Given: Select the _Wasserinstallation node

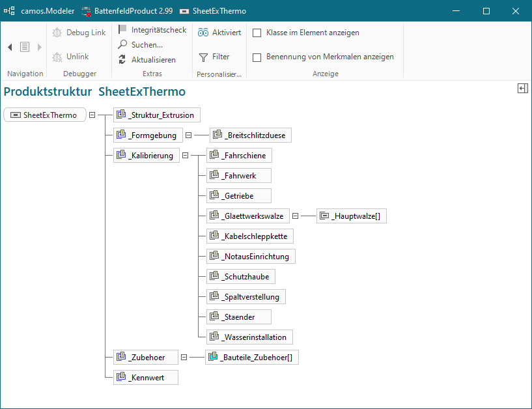Looking at the screenshot, I should coord(249,337).
